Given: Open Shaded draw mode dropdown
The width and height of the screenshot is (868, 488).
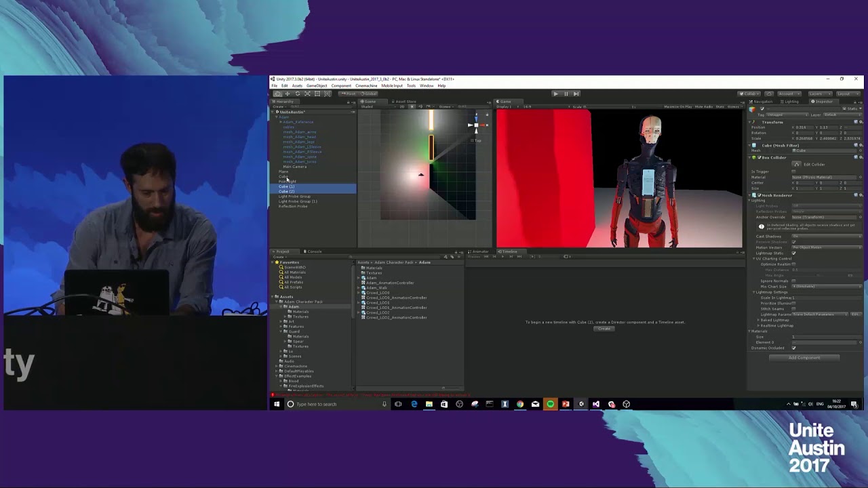Looking at the screenshot, I should [378, 106].
